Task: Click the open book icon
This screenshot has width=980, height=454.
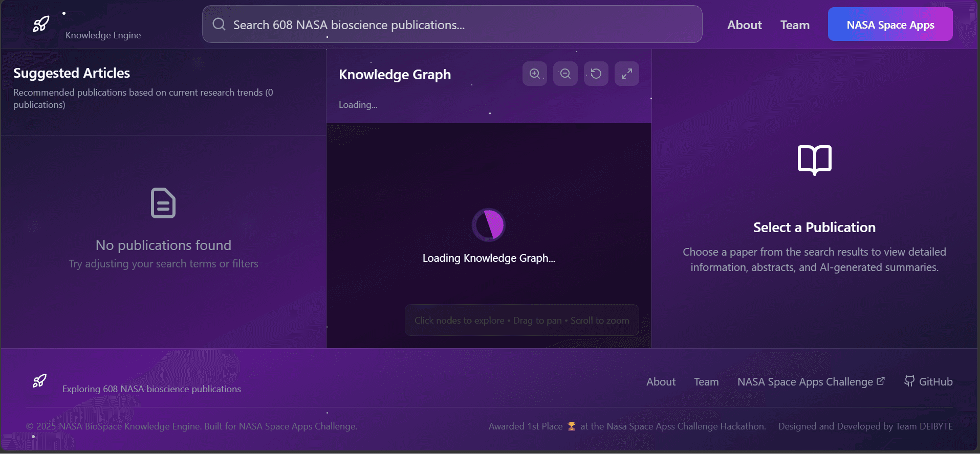Action: click(815, 160)
